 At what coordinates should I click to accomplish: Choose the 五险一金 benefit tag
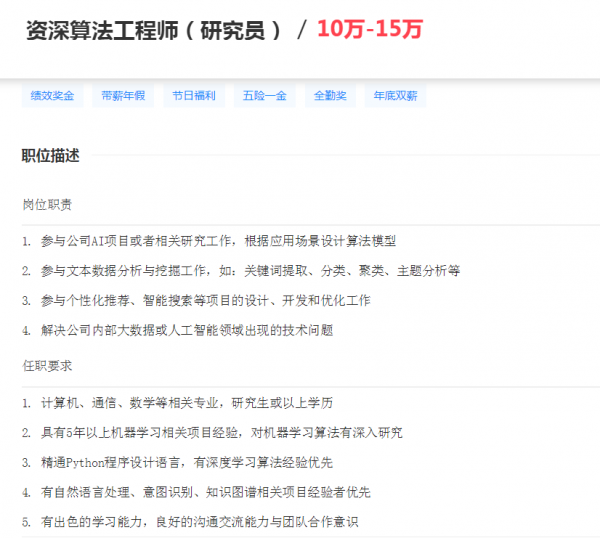pos(264,96)
